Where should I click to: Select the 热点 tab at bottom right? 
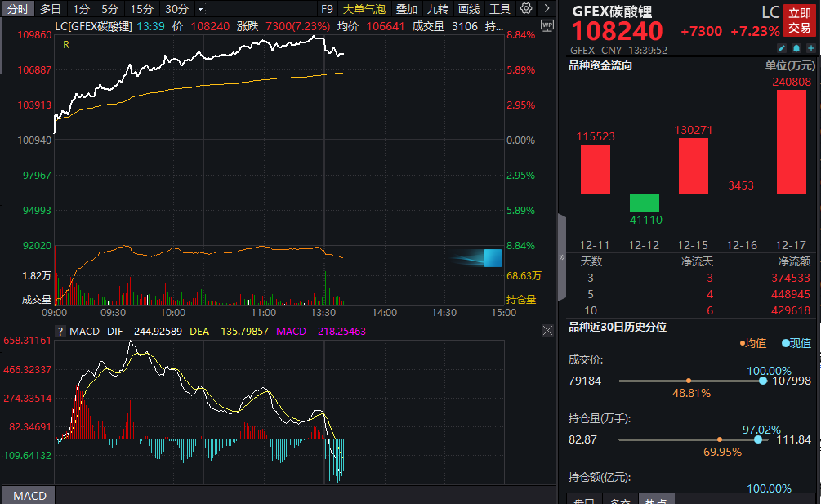(657, 500)
